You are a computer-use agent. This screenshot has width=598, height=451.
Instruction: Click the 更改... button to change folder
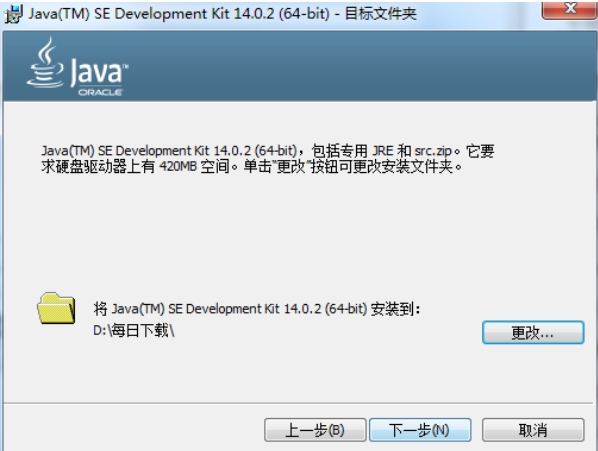pyautogui.click(x=533, y=332)
